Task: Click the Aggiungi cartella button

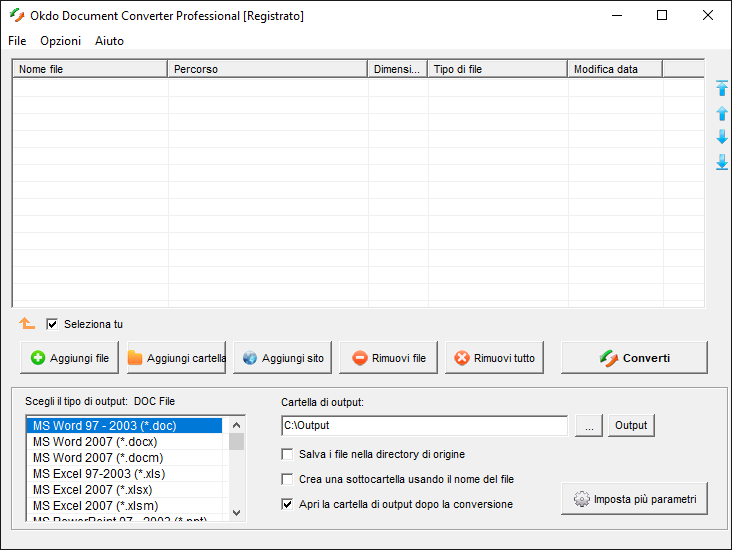Action: coord(176,358)
